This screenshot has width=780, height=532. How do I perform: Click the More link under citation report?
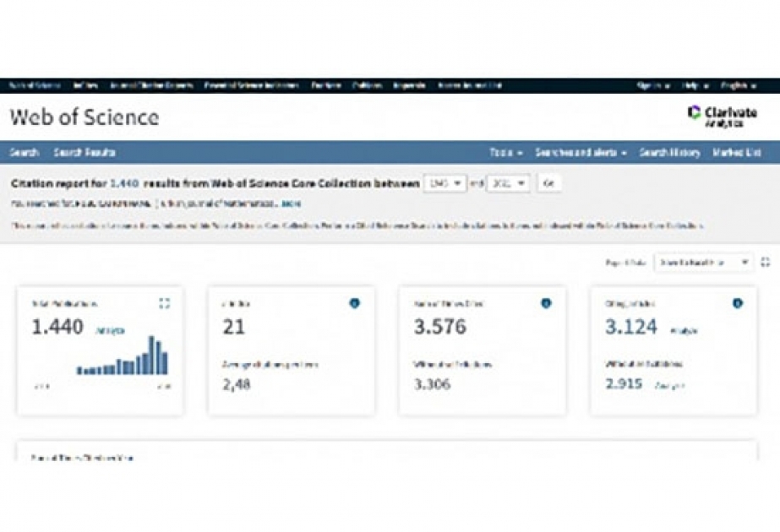tap(291, 204)
